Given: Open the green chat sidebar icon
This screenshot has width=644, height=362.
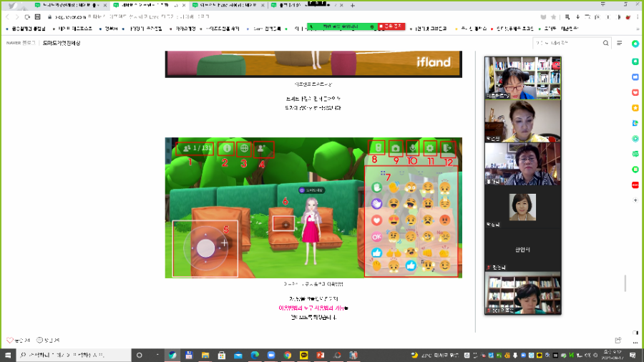Looking at the screenshot, I should pyautogui.click(x=635, y=61).
